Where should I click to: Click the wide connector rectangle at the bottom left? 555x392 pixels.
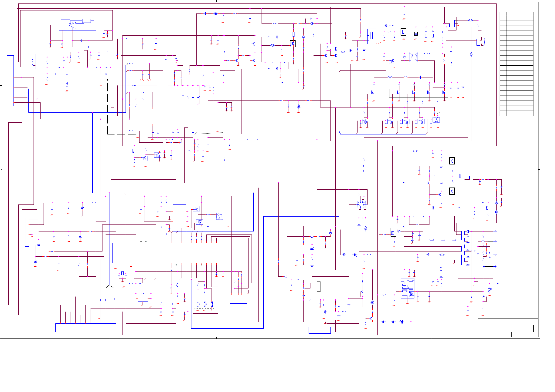pos(85,328)
